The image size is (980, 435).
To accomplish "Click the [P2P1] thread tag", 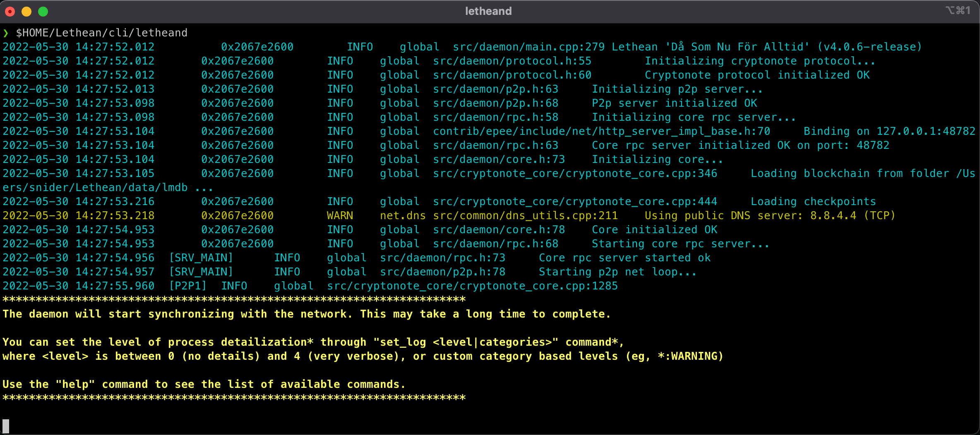I will [187, 286].
